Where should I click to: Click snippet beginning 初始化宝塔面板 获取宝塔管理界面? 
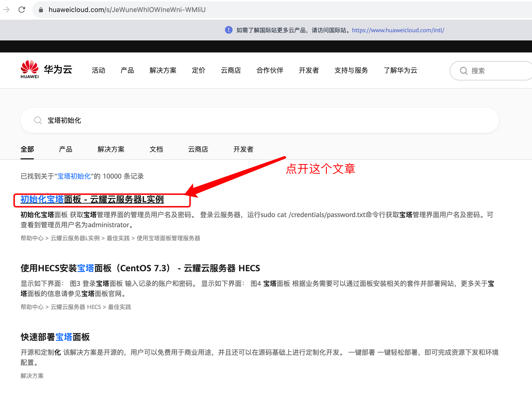point(257,220)
